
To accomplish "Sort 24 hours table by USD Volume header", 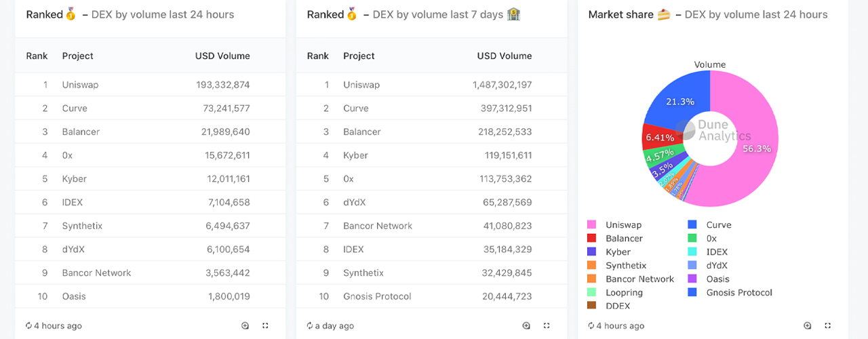I will [222, 56].
